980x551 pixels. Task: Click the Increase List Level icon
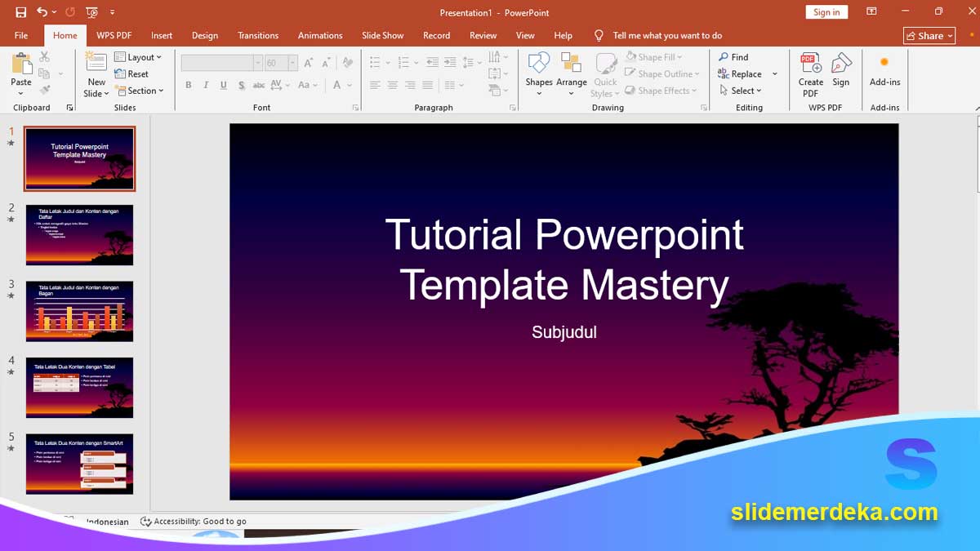[450, 63]
